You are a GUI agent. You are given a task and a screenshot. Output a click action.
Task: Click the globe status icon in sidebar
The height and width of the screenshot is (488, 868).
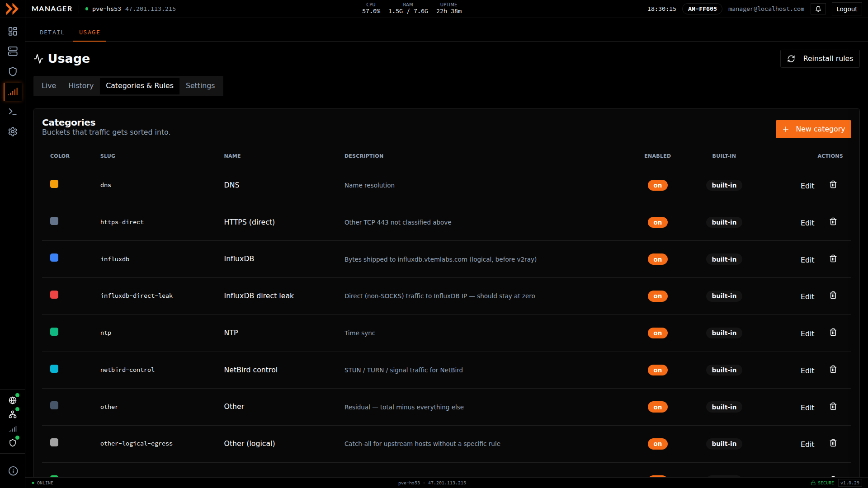click(13, 400)
